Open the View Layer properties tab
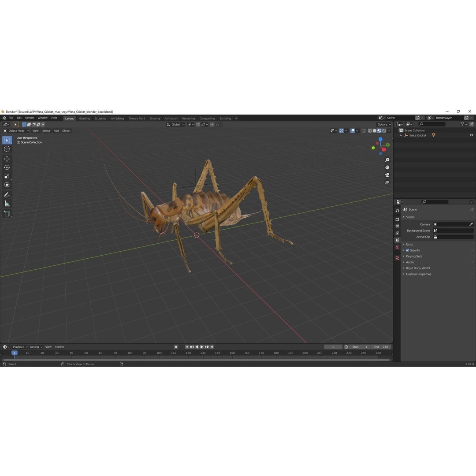The width and height of the screenshot is (476, 476). (x=398, y=233)
